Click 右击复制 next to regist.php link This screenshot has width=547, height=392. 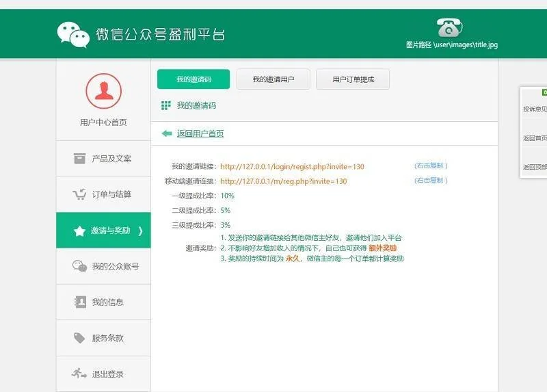431,166
